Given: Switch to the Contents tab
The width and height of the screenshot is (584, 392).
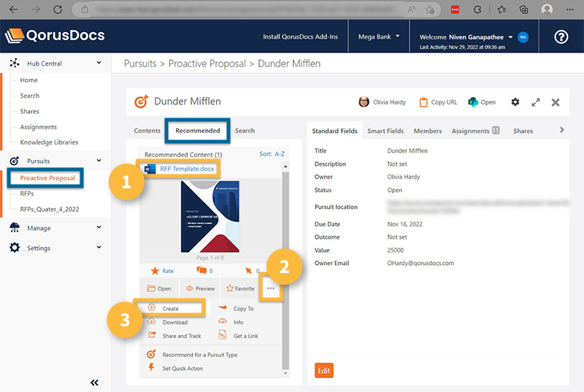Looking at the screenshot, I should pos(147,131).
